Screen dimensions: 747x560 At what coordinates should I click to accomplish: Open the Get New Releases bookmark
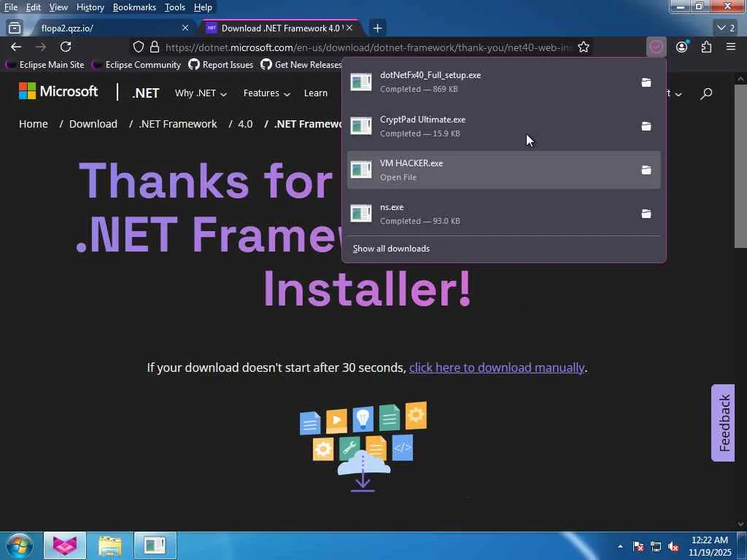click(x=301, y=65)
